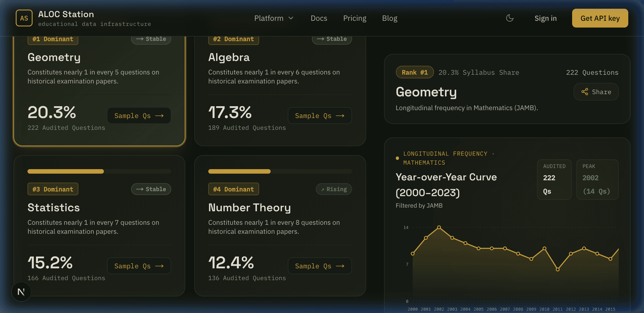The image size is (644, 313).
Task: Click the 17.3% Algebra percentage
Action: [x=230, y=112]
